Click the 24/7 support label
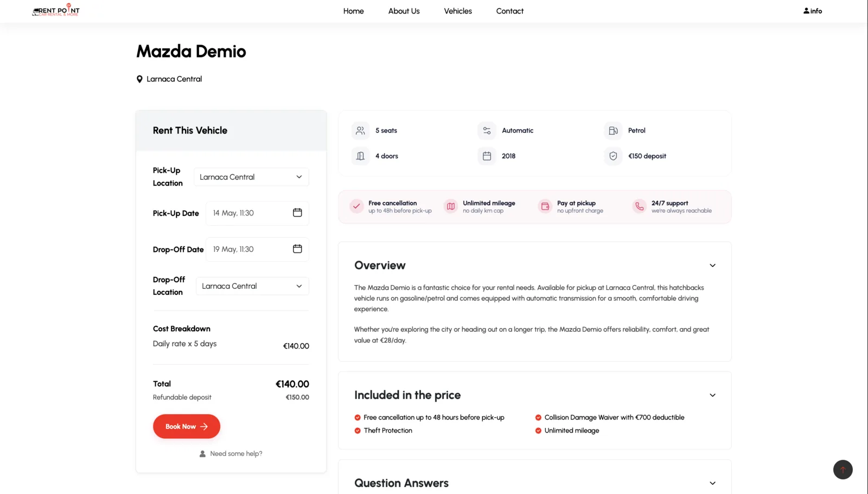 coord(670,203)
